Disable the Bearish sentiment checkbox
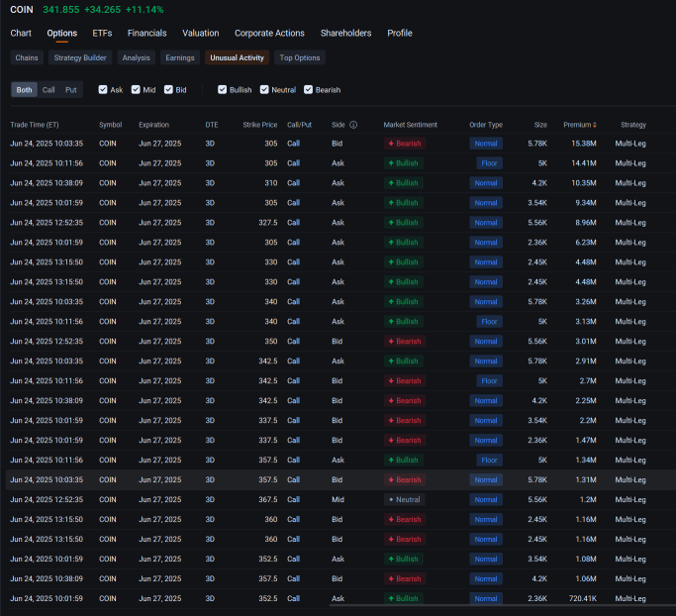676x616 pixels. coord(308,90)
